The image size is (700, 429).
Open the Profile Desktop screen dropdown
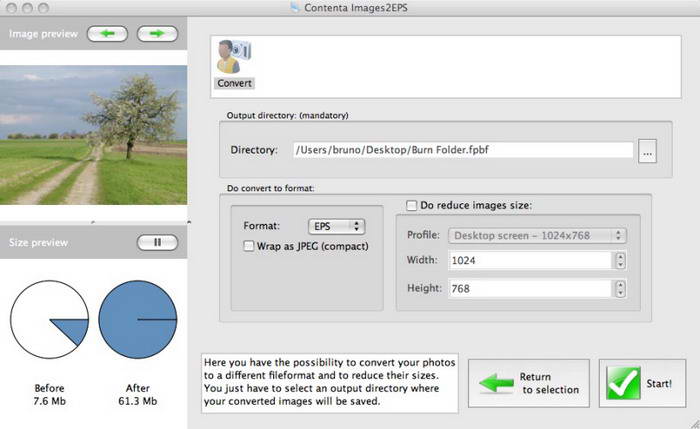coord(538,235)
